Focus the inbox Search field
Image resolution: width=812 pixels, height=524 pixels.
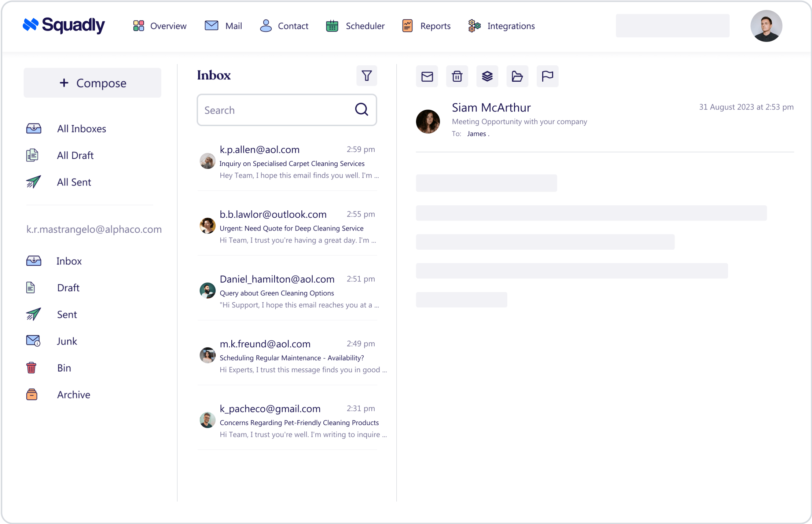[x=287, y=110]
